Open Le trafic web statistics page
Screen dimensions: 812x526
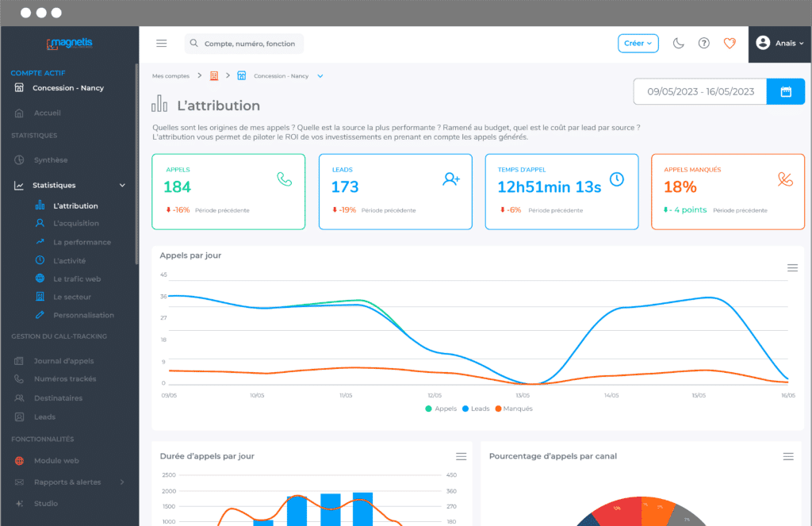pyautogui.click(x=77, y=278)
